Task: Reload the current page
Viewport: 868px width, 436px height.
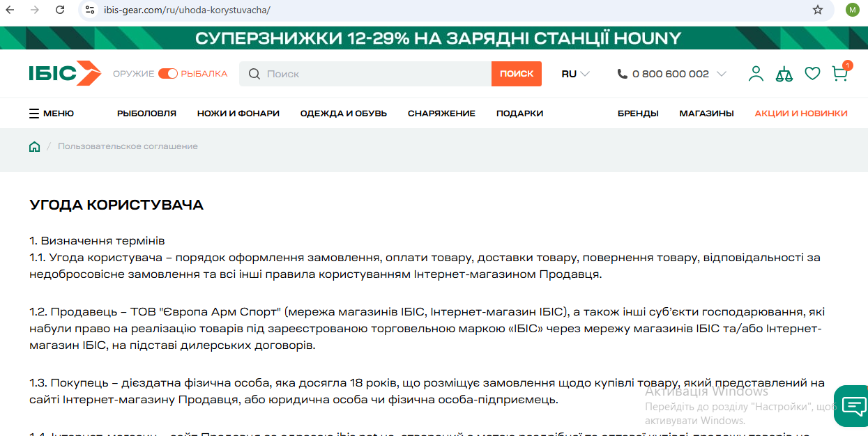Action: click(60, 10)
